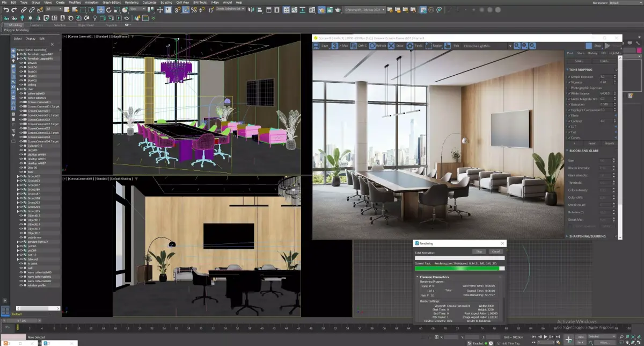Switch to the History tab in frame buffer
644x346 pixels.
coord(592,53)
